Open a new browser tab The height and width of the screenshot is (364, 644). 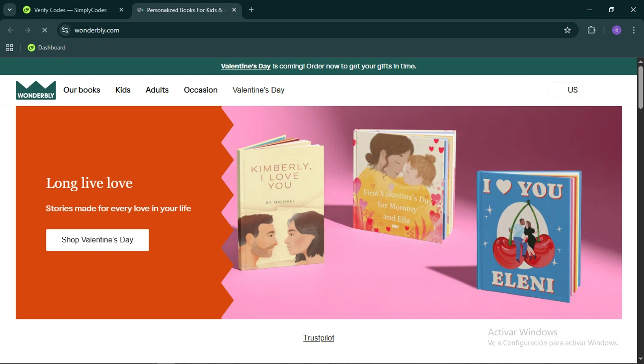click(x=251, y=10)
